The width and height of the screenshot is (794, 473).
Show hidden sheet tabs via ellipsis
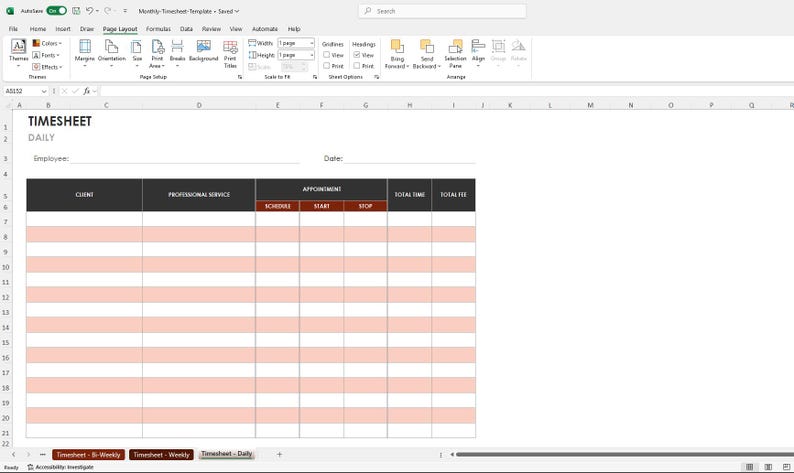[43, 454]
